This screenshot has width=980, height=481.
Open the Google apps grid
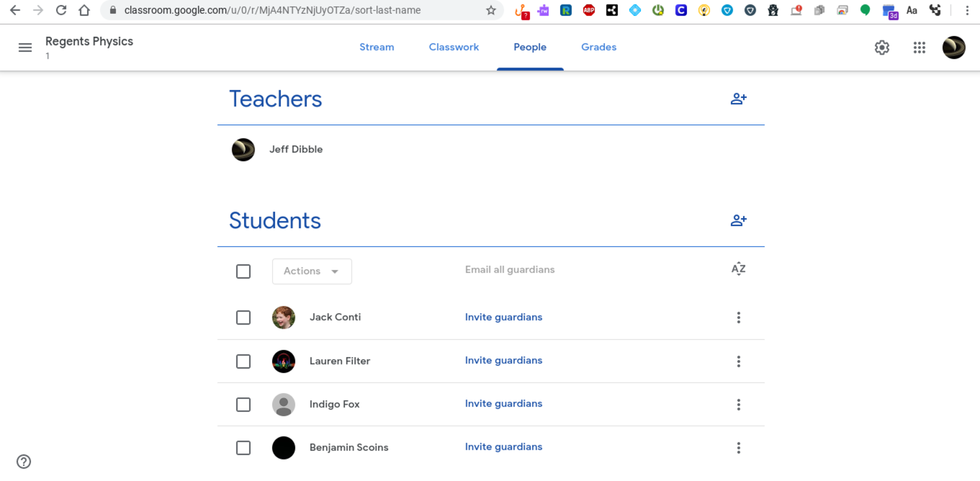click(919, 47)
